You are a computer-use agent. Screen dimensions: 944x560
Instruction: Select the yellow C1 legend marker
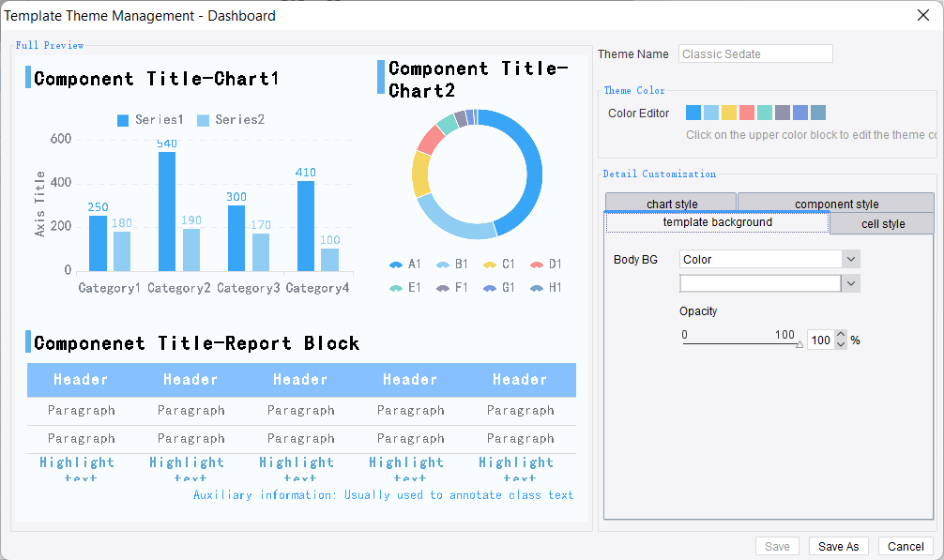(x=489, y=264)
